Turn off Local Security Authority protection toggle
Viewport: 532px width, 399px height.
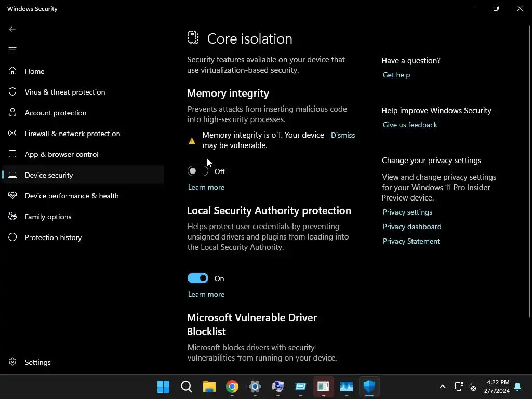[198, 278]
